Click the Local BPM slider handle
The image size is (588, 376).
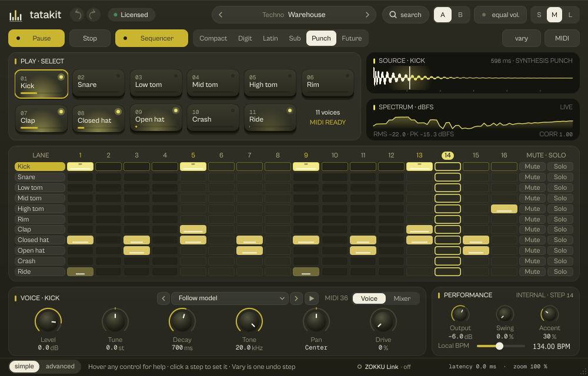(499, 346)
